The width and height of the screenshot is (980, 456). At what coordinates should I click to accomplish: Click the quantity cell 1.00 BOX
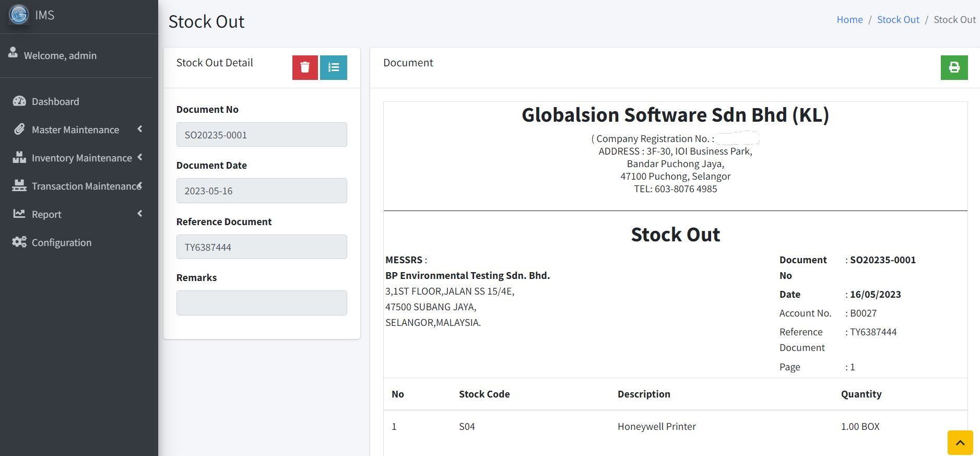click(860, 426)
